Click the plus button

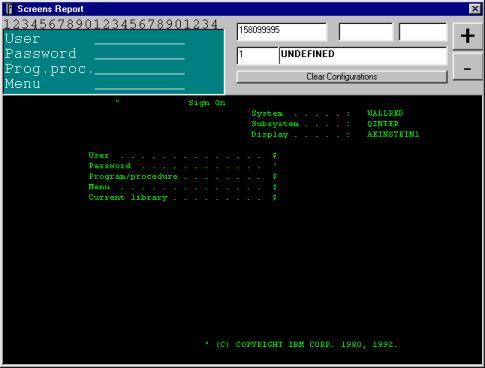coord(467,36)
